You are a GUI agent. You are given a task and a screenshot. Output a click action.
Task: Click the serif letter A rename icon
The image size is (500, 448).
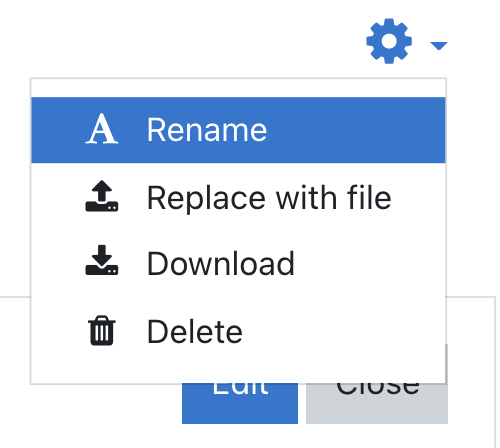102,129
